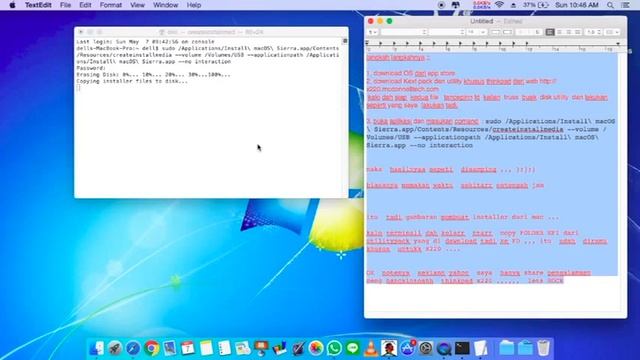The width and height of the screenshot is (640, 360).
Task: Open the Apple menu
Action: 12,5
